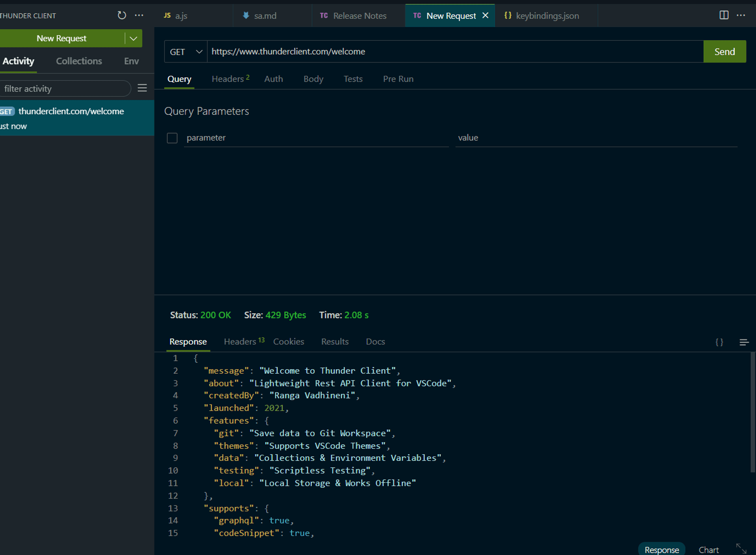Click the Query Parameters heading
Image resolution: width=756 pixels, height=555 pixels.
207,111
